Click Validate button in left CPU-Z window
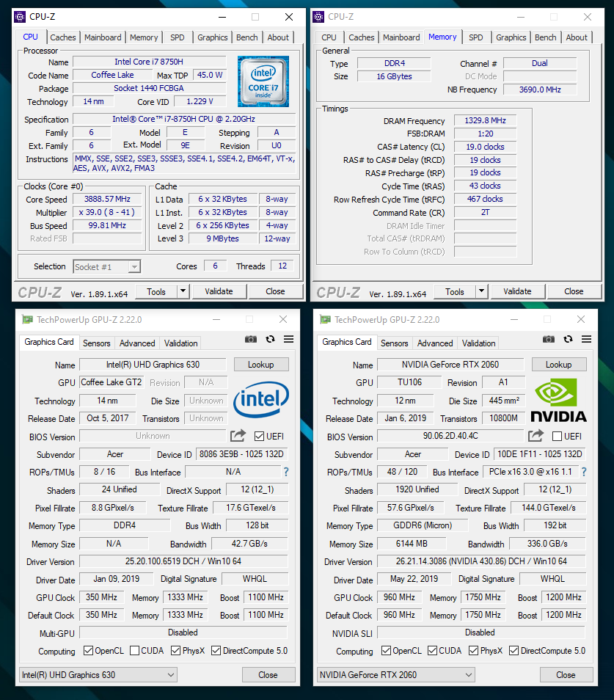Viewport: 614px width, 700px height. pos(219,291)
